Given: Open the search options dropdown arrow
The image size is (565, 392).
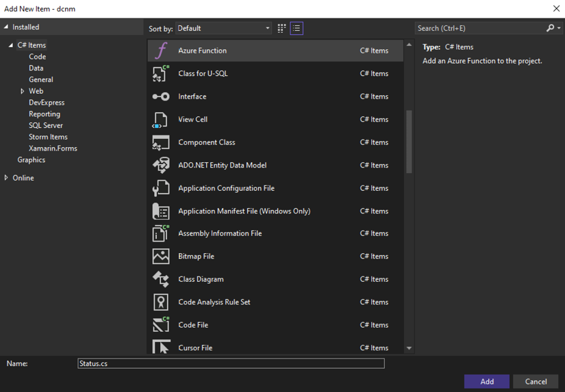Looking at the screenshot, I should click(x=559, y=28).
